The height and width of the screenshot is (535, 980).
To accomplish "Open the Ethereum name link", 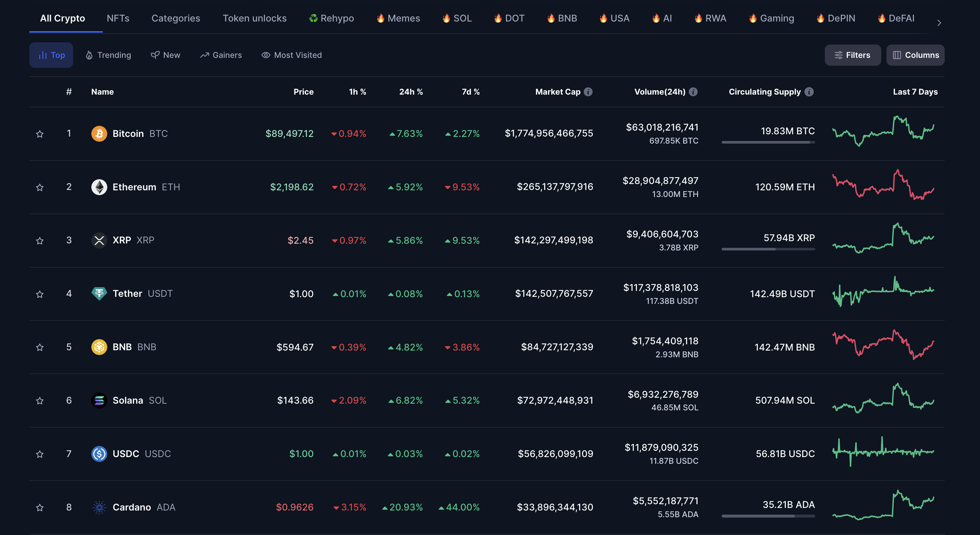I will tap(134, 187).
